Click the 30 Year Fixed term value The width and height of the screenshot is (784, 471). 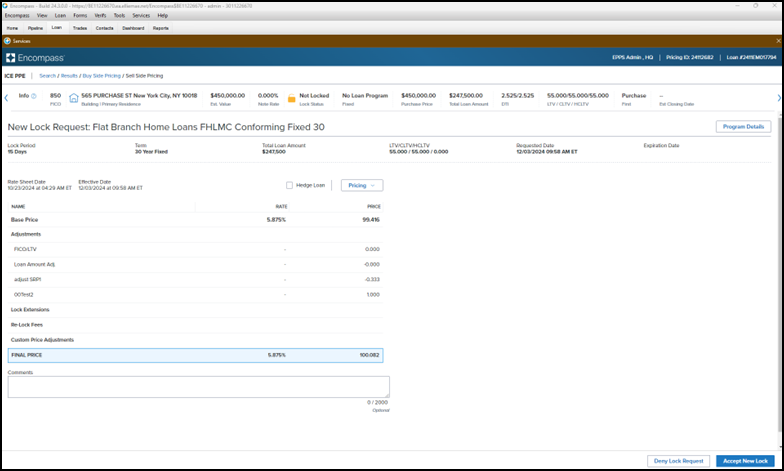click(x=152, y=152)
